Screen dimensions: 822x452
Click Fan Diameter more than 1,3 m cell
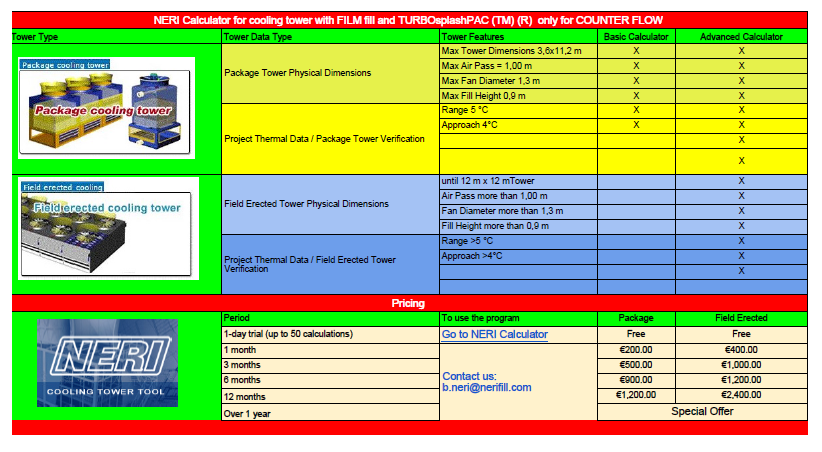click(x=518, y=211)
